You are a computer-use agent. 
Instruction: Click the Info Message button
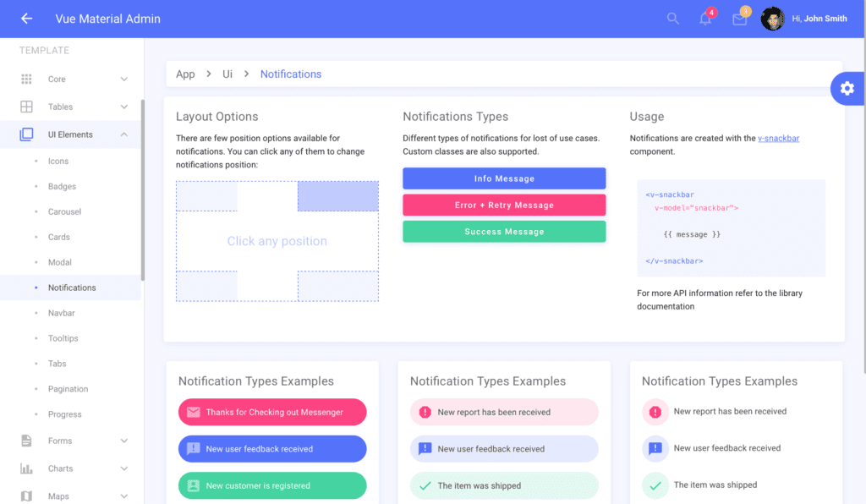coord(504,178)
